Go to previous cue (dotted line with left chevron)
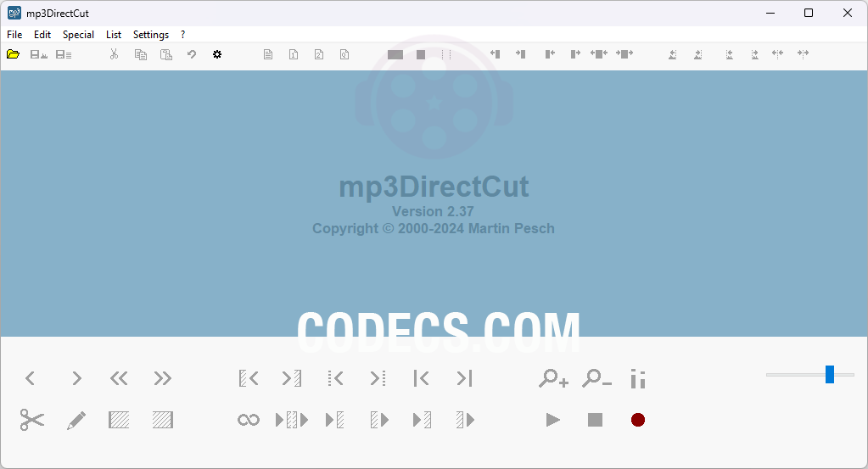The width and height of the screenshot is (868, 469). pos(335,378)
